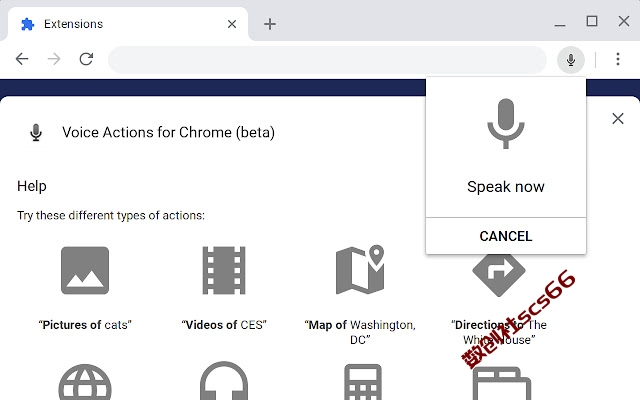Screen dimensions: 640x400
Task: Reload the current page
Action: tap(86, 59)
